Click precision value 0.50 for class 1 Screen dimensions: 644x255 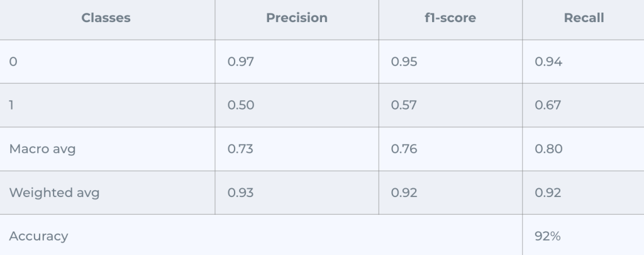(x=241, y=105)
